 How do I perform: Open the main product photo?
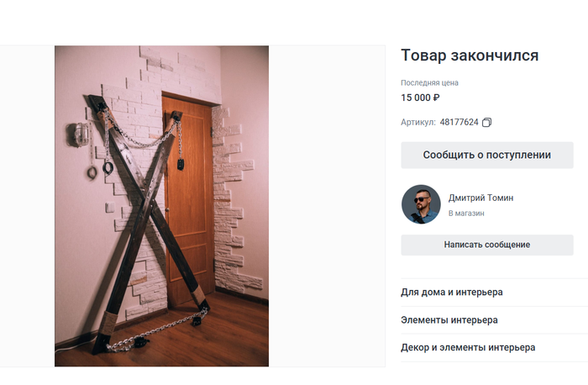tap(161, 206)
